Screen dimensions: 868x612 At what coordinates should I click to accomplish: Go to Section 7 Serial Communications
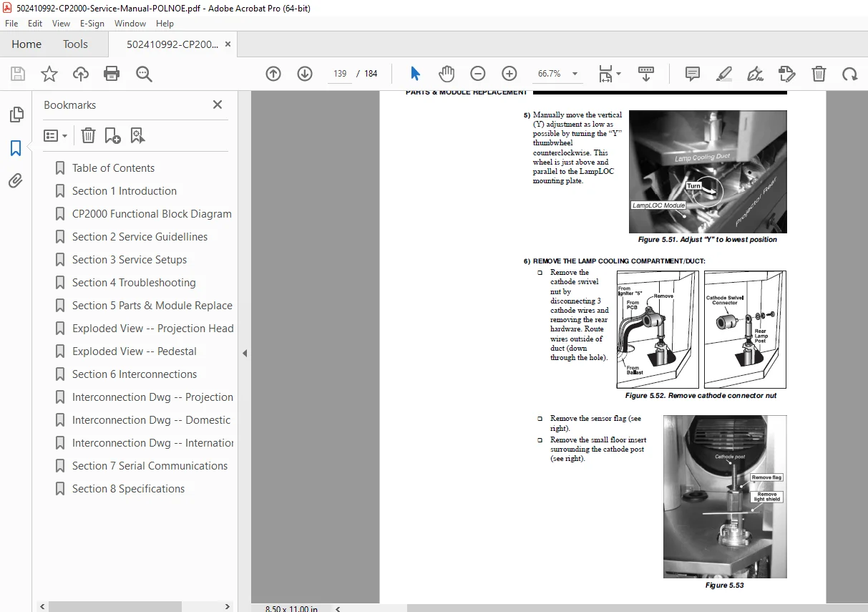tap(150, 466)
